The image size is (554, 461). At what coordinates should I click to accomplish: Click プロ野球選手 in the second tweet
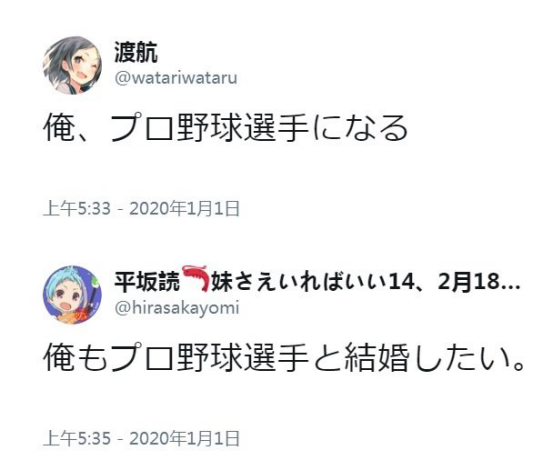click(210, 357)
